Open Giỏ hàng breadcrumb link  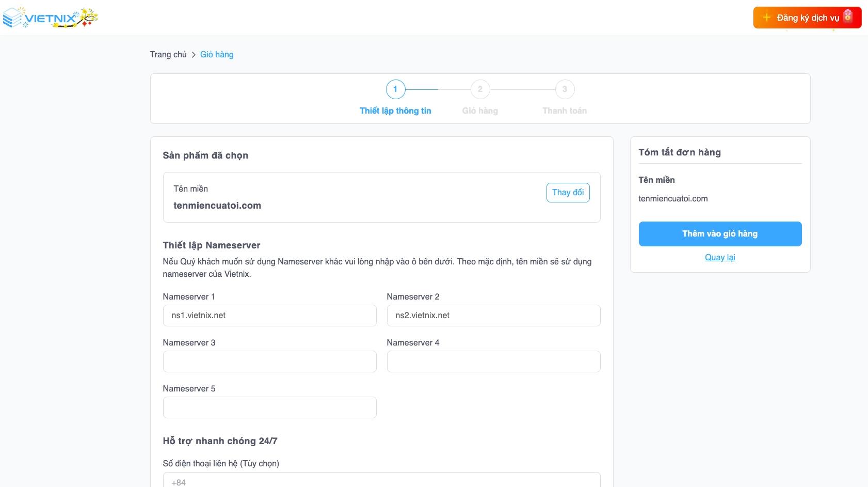point(217,55)
